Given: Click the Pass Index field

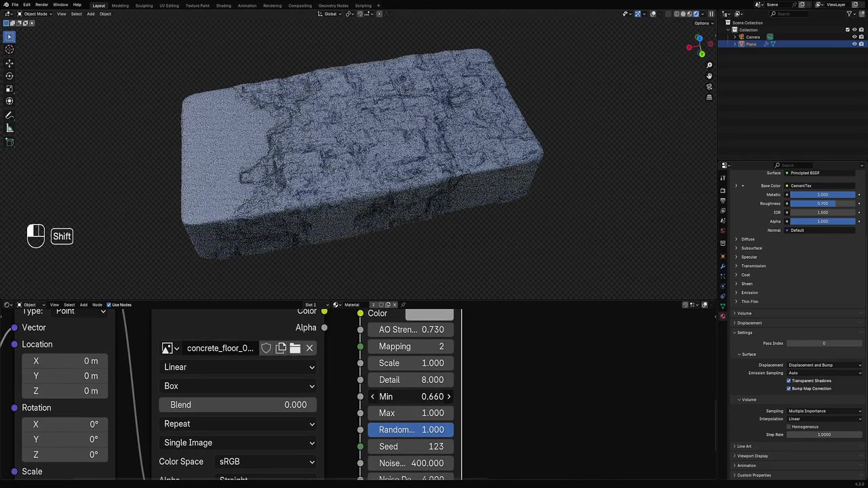Looking at the screenshot, I should coord(823,344).
